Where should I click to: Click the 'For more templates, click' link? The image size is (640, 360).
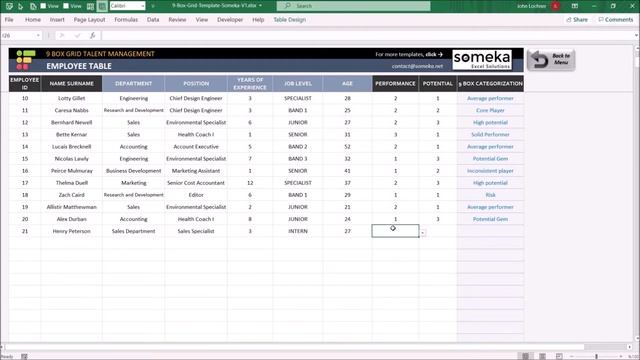[x=409, y=54]
